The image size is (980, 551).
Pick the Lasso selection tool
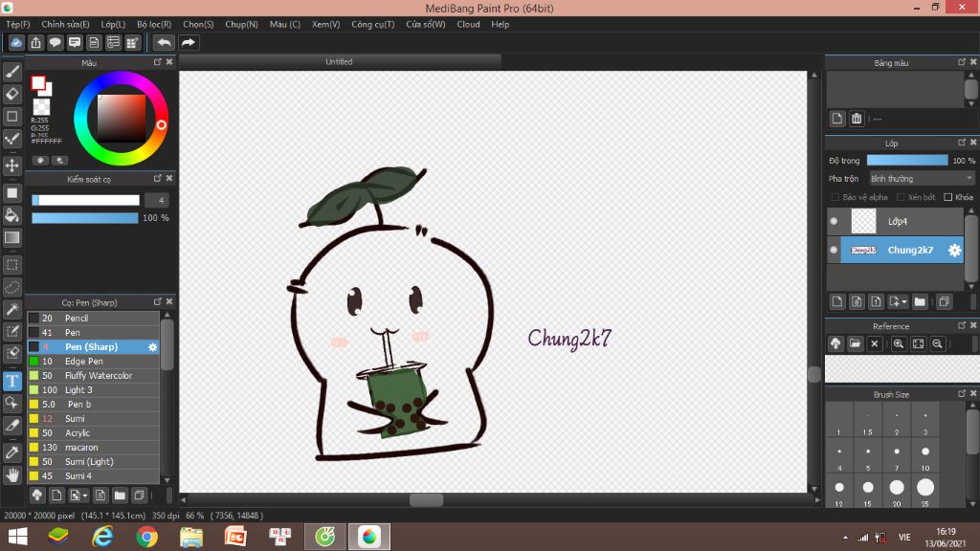(11, 287)
